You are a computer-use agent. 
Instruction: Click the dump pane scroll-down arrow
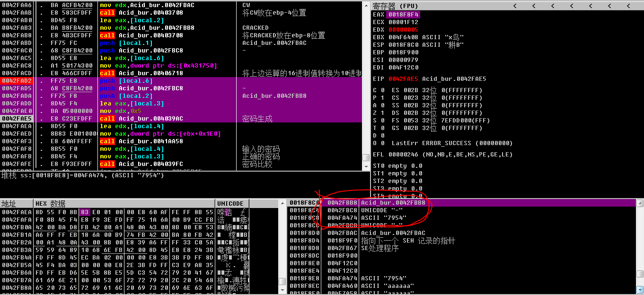coord(282,290)
